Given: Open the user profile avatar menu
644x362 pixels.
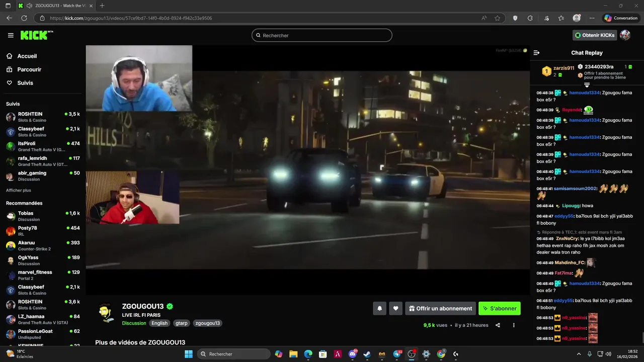Looking at the screenshot, I should pos(625,35).
